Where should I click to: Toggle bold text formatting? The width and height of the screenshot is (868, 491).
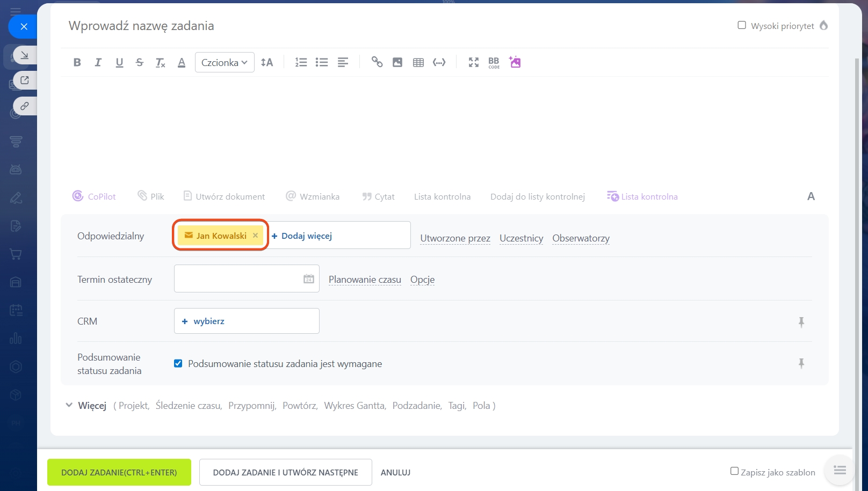(x=77, y=62)
